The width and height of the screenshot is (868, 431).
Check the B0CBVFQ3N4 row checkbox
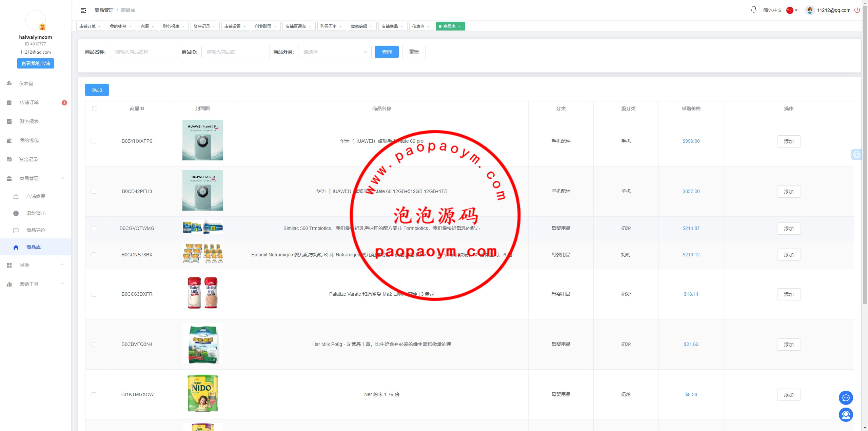tap(94, 345)
